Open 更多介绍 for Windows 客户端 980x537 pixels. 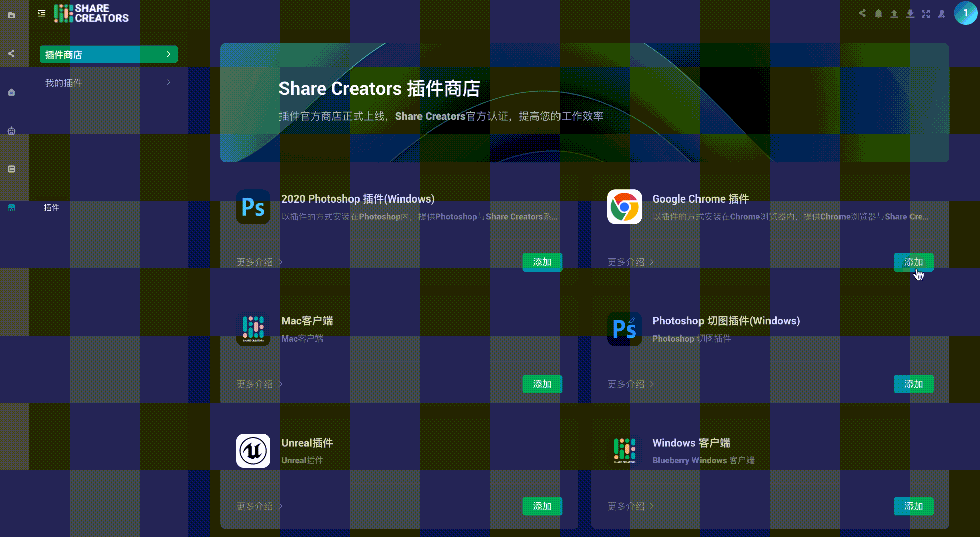point(631,506)
